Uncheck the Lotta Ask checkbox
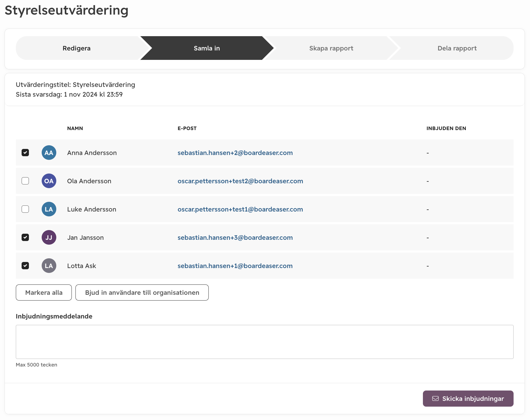530x420 pixels. pyautogui.click(x=25, y=266)
